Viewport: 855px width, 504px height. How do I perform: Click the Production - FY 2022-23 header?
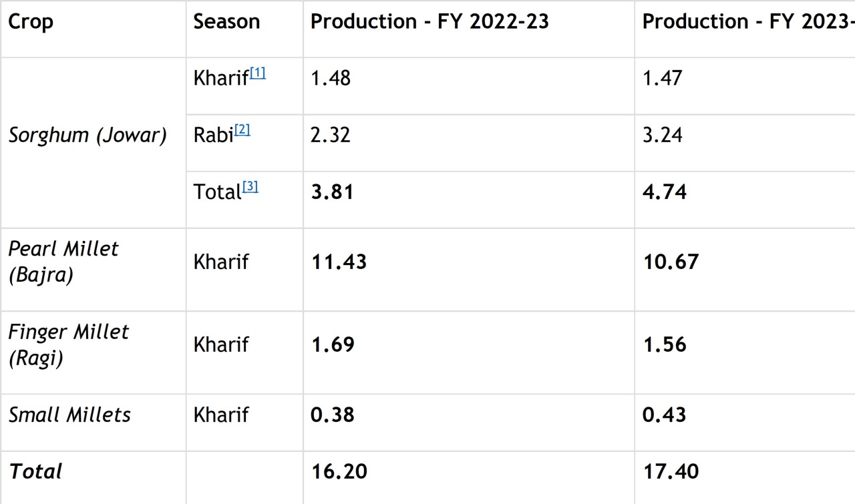pyautogui.click(x=430, y=21)
